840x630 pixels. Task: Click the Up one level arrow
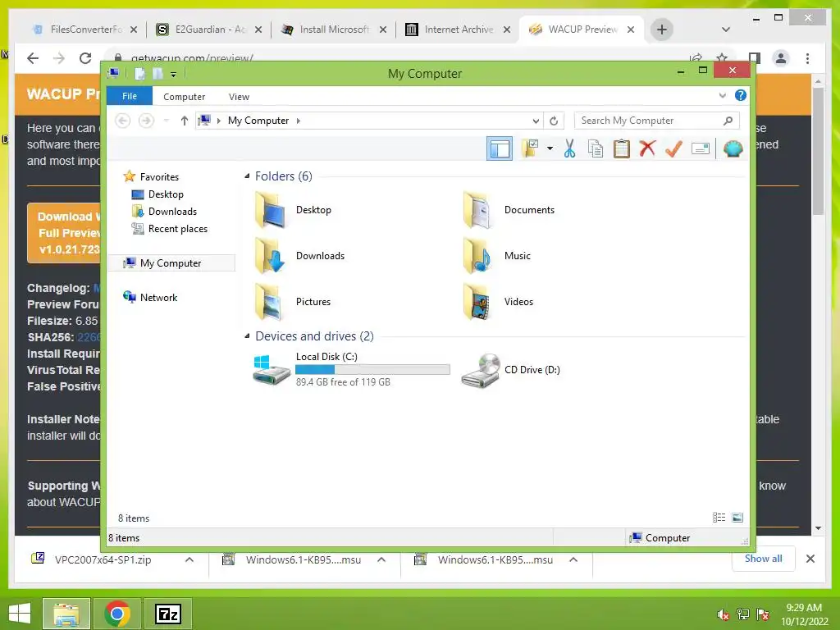tap(185, 121)
